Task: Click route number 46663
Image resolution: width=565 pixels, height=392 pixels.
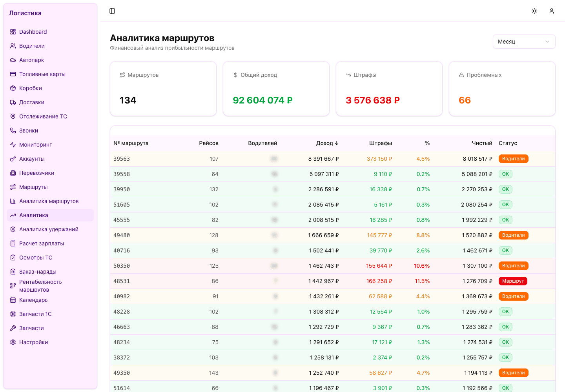Action: coord(122,327)
